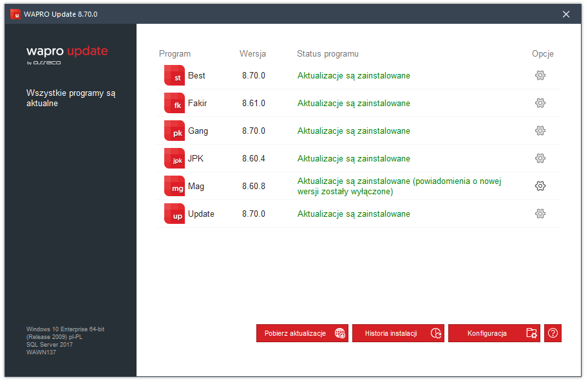This screenshot has height=384, width=588.
Task: Open options gear for Fakir program
Action: point(540,103)
